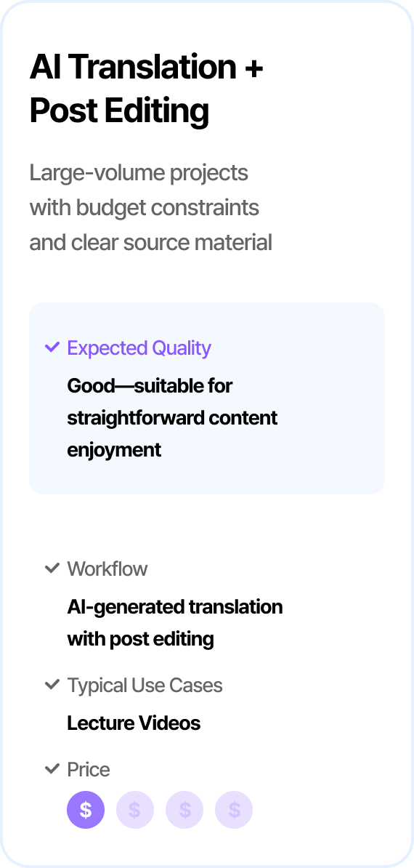Click the Workflow label text
Image resolution: width=414 pixels, height=868 pixels.
[x=107, y=568]
